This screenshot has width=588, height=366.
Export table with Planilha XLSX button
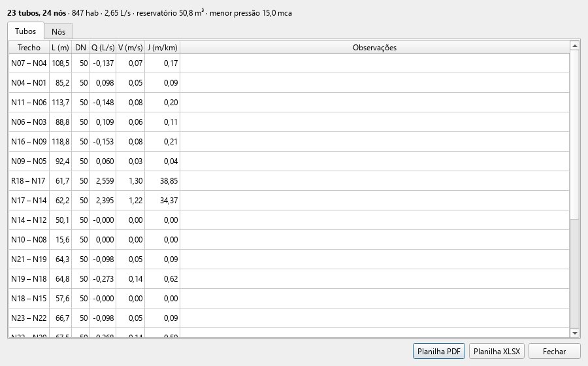[x=497, y=352]
